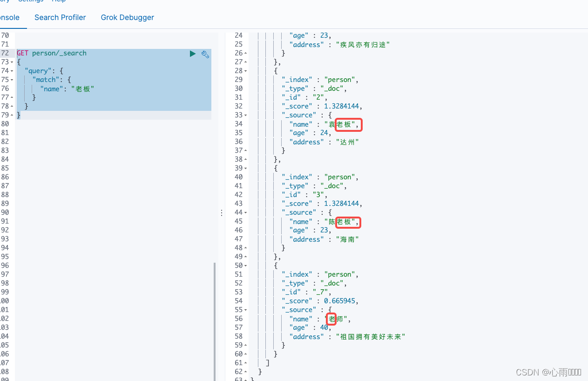This screenshot has height=381, width=588.
Task: Collapse response hit object at line 50
Action: [x=245, y=265]
